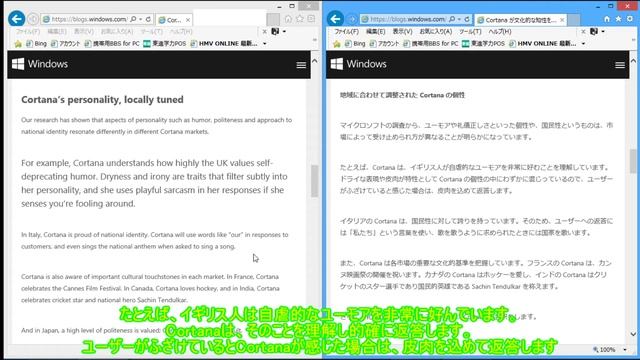The width and height of the screenshot is (640, 360).
Task: Open 携帯用BBS for PC favorite in left window
Action: (x=111, y=44)
